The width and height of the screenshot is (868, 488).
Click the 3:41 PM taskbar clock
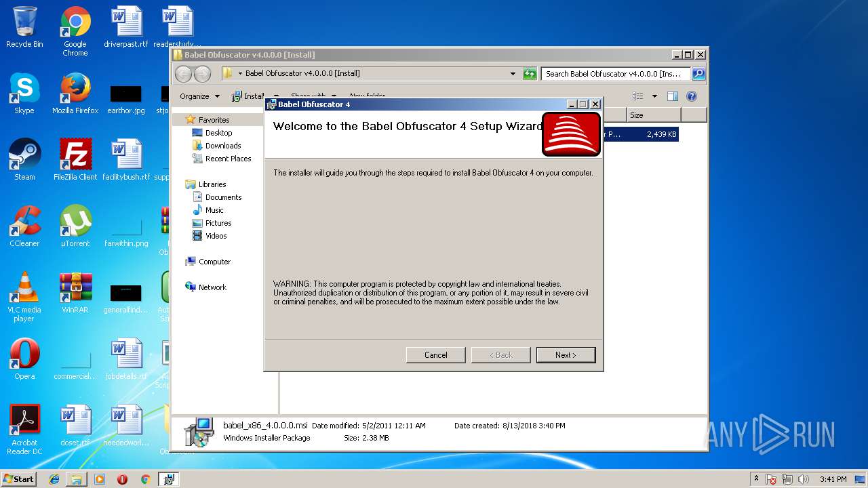tap(833, 479)
